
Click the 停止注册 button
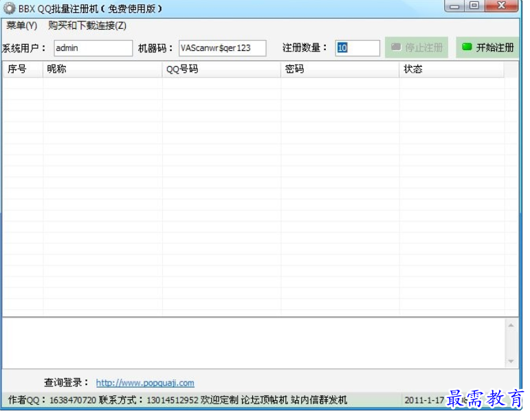pyautogui.click(x=417, y=47)
